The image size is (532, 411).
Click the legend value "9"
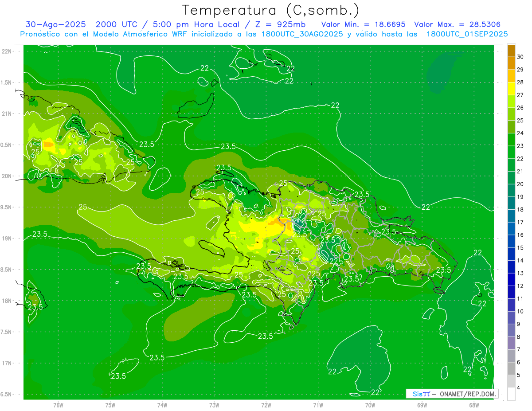[x=519, y=324]
